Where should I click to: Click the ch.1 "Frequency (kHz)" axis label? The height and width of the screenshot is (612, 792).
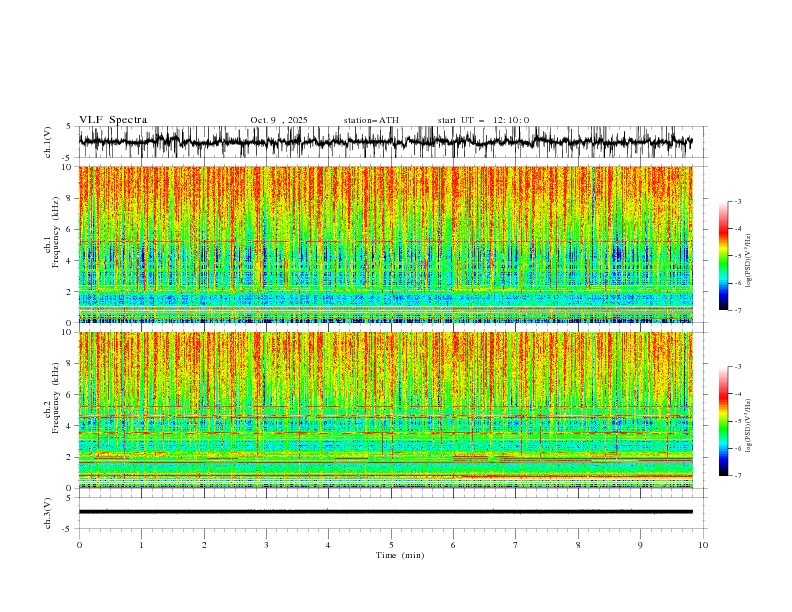[x=56, y=232]
